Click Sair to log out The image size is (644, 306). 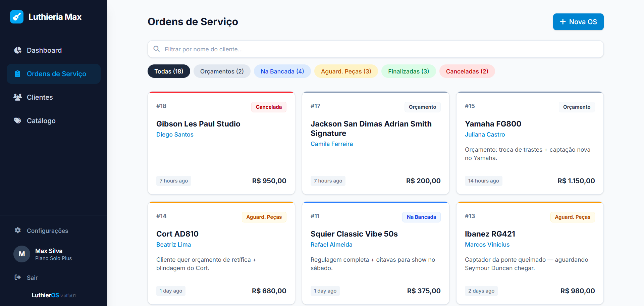click(54, 277)
